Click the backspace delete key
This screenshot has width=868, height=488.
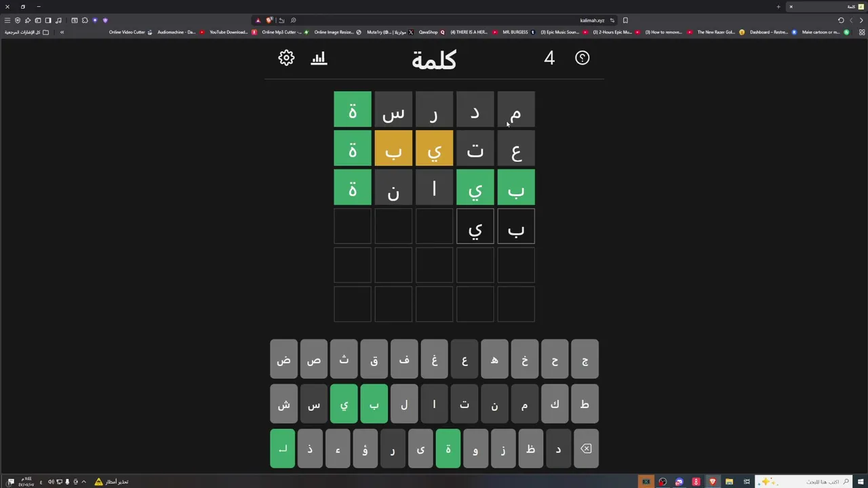586,449
